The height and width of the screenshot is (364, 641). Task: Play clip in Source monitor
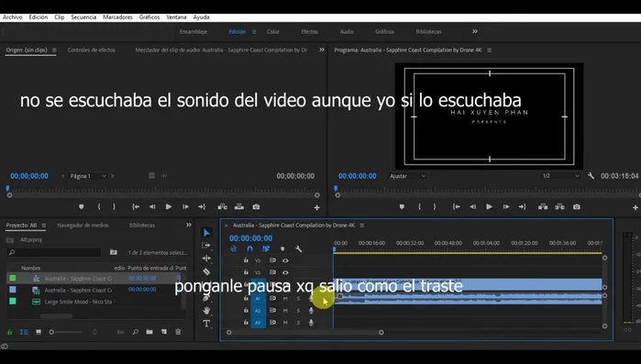click(169, 206)
